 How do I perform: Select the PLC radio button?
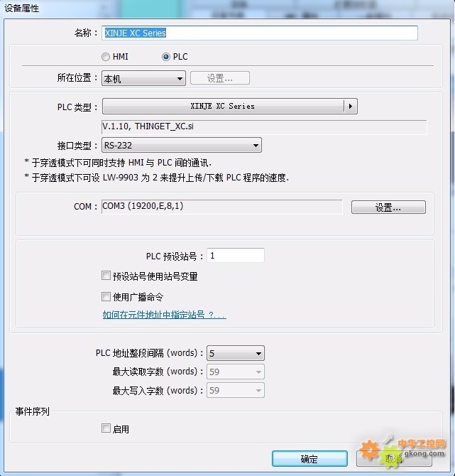click(166, 57)
